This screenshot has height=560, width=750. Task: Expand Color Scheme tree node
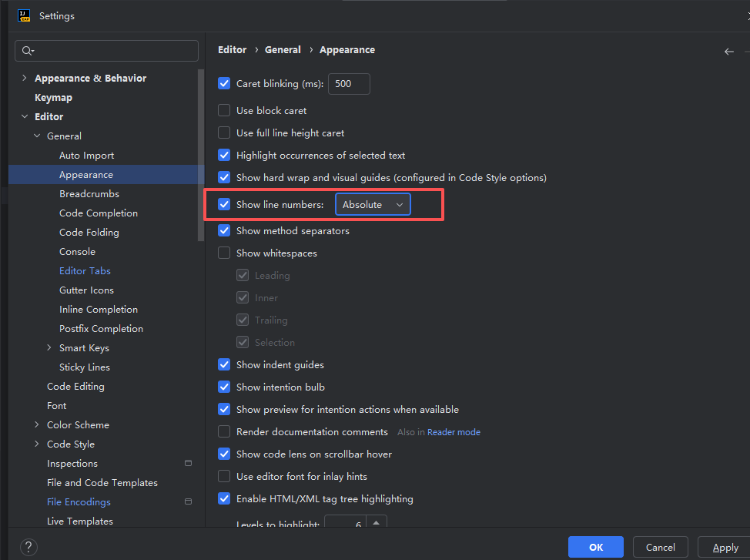click(37, 424)
